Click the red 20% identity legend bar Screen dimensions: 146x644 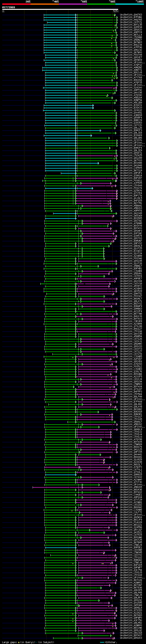(16, 4)
